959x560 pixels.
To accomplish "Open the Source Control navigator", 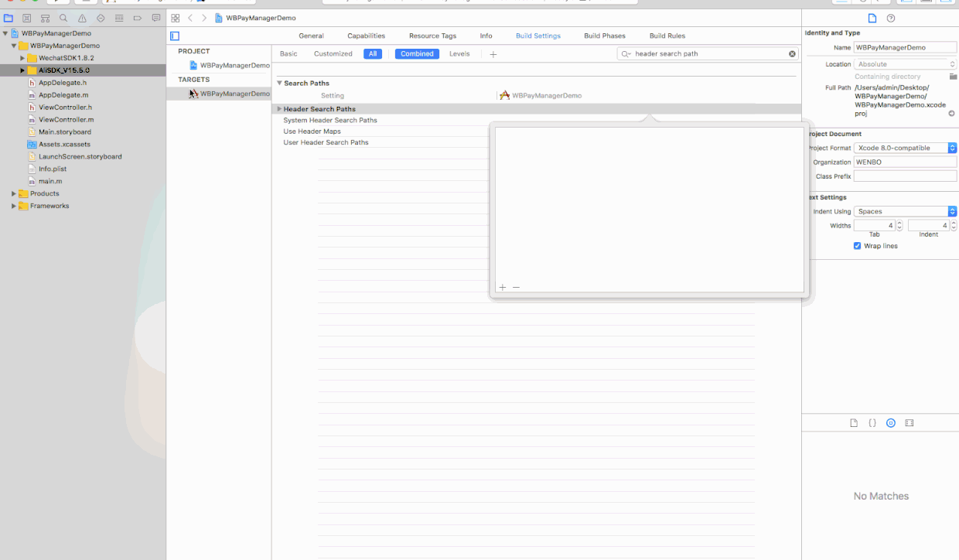I will 27,17.
